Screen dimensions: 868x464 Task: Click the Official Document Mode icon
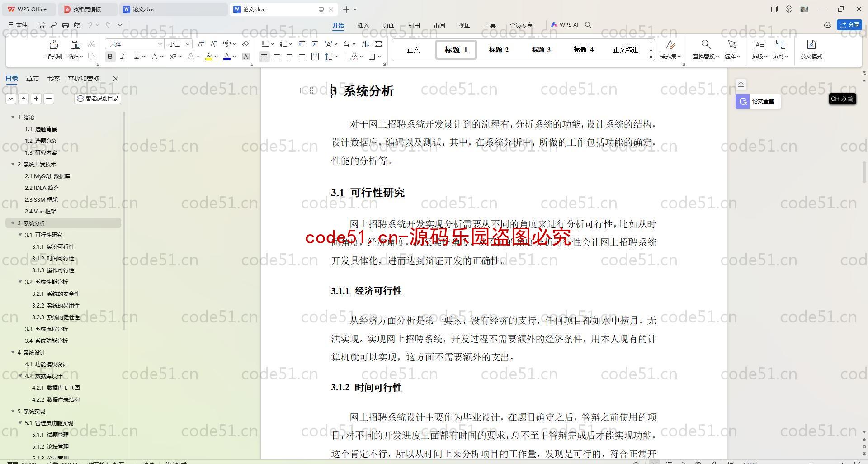tap(811, 44)
